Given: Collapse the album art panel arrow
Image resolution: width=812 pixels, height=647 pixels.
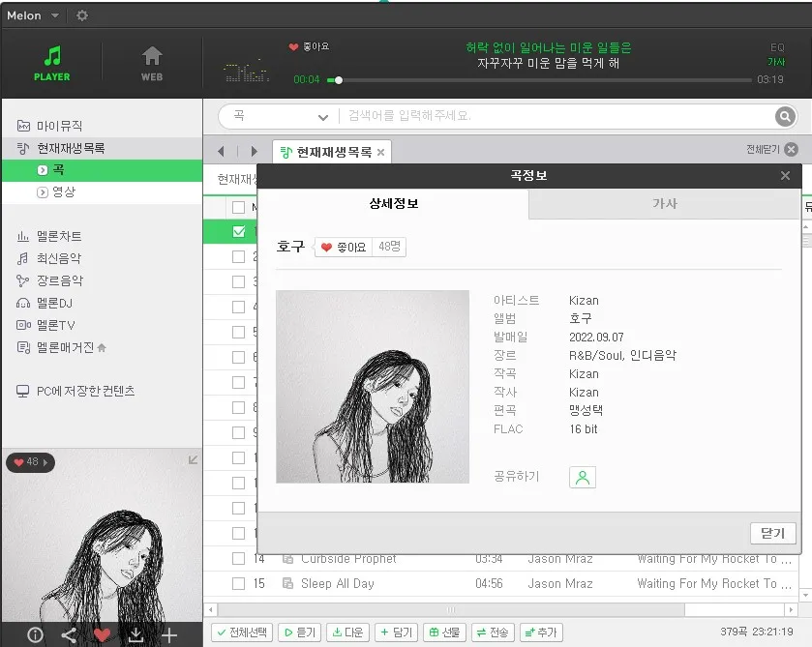Looking at the screenshot, I should (193, 460).
